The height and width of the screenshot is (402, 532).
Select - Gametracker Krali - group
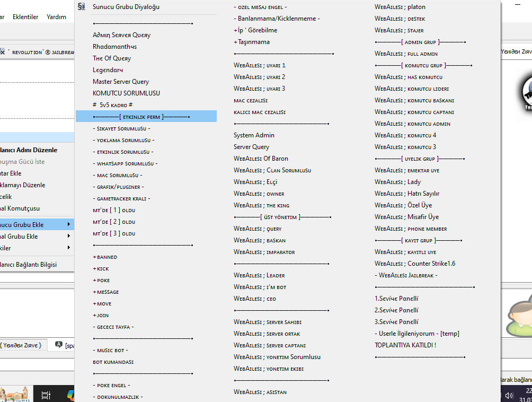click(x=121, y=199)
